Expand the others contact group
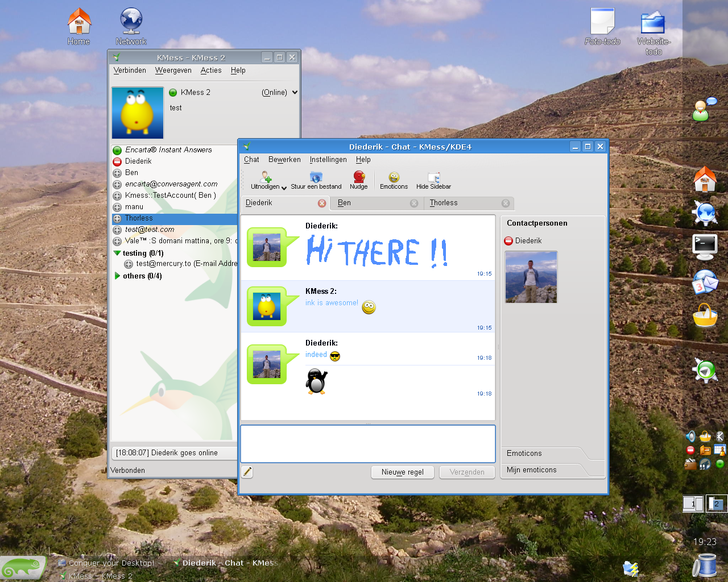728x582 pixels. pyautogui.click(x=117, y=276)
